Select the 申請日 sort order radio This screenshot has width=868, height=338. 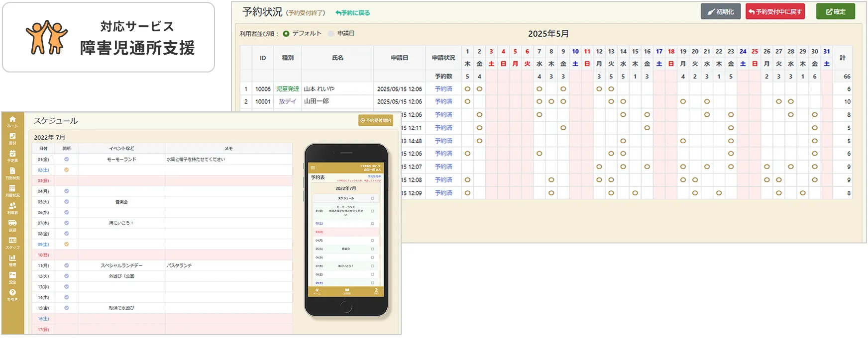[331, 34]
